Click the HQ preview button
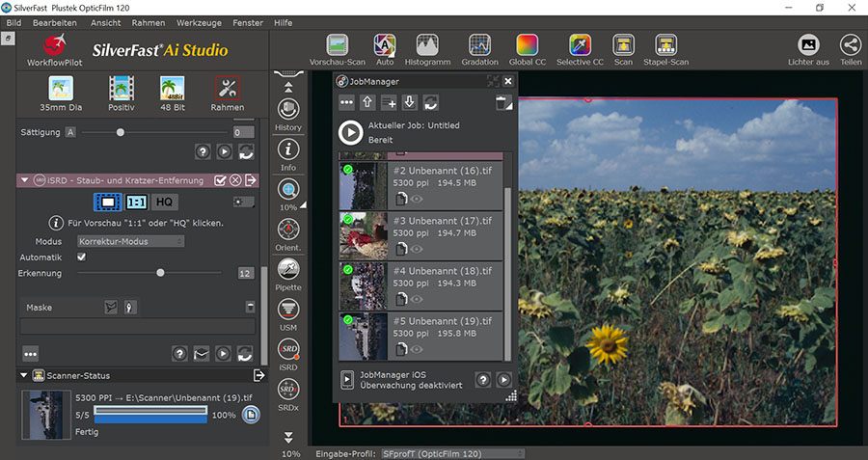 [164, 202]
